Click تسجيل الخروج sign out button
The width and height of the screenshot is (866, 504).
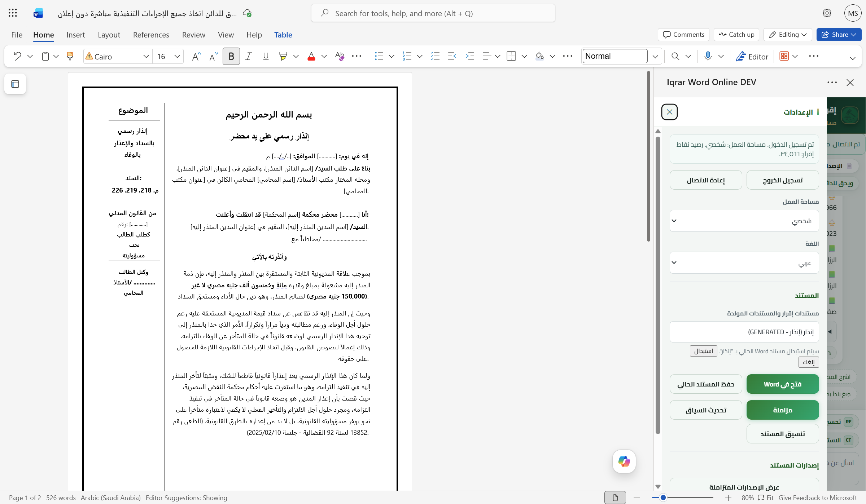coord(783,180)
